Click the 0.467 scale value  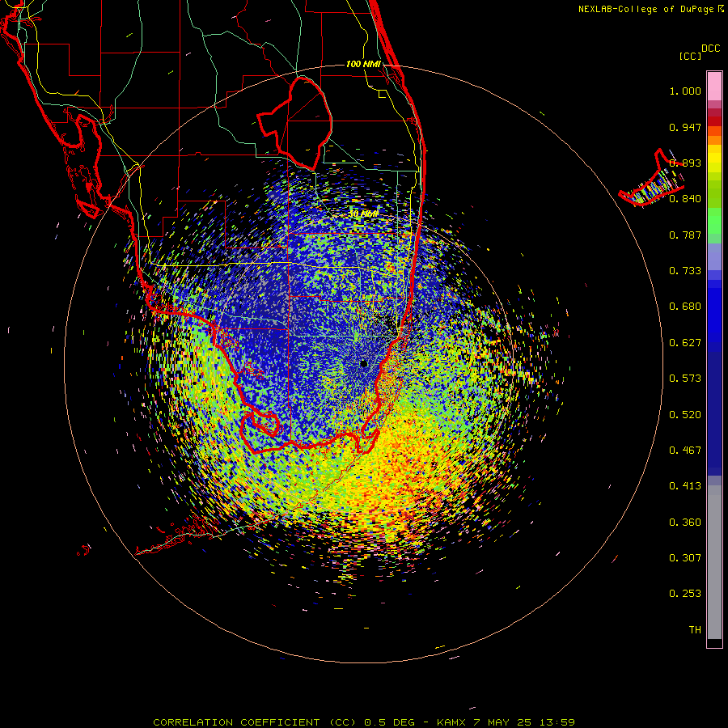[x=685, y=451]
